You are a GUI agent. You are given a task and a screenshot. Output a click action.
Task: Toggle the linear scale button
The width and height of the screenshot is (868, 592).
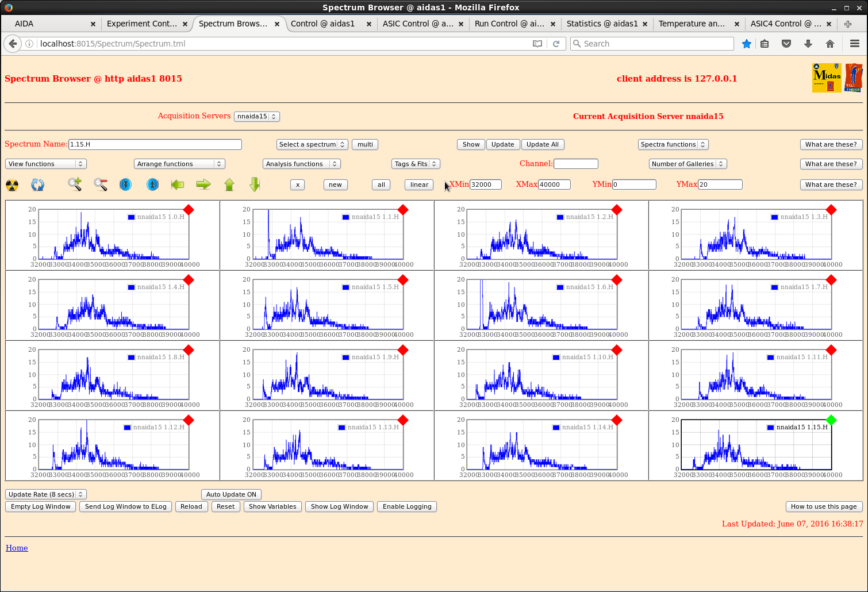[x=419, y=184]
